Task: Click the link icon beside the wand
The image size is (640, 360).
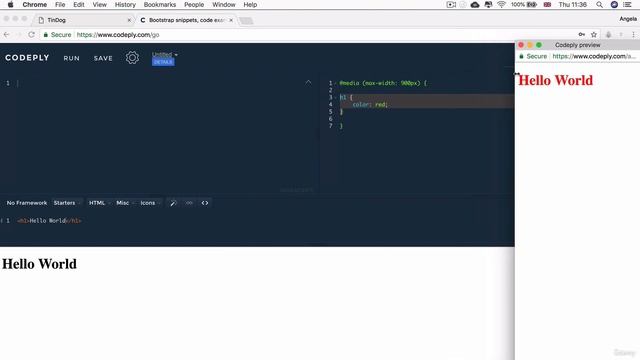Action: [x=189, y=203]
